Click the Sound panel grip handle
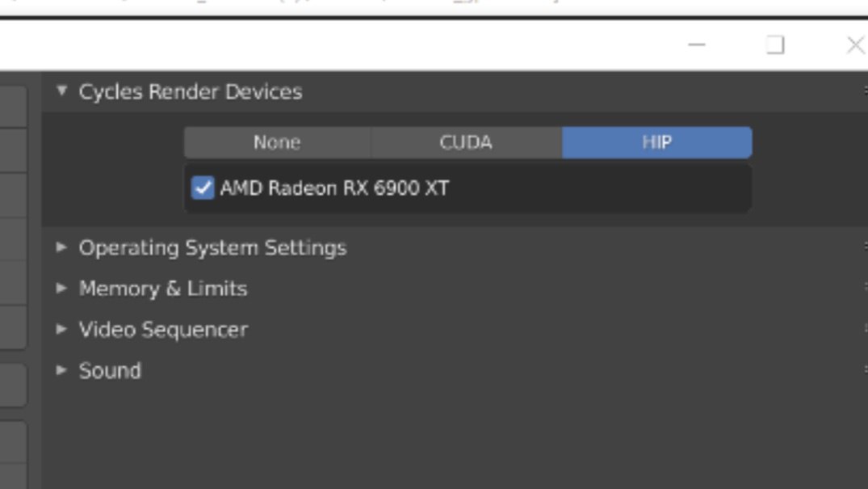Image resolution: width=868 pixels, height=489 pixels. (x=865, y=371)
